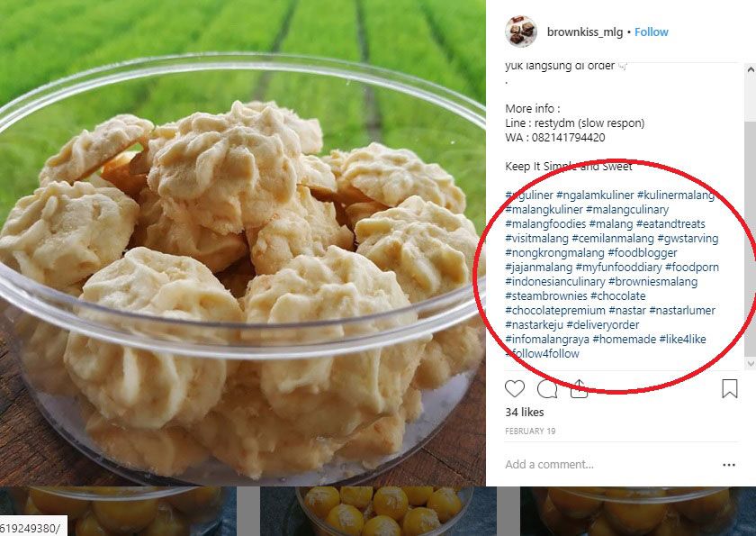Open the #steambrownies hashtag
The width and height of the screenshot is (756, 536).
(x=545, y=295)
